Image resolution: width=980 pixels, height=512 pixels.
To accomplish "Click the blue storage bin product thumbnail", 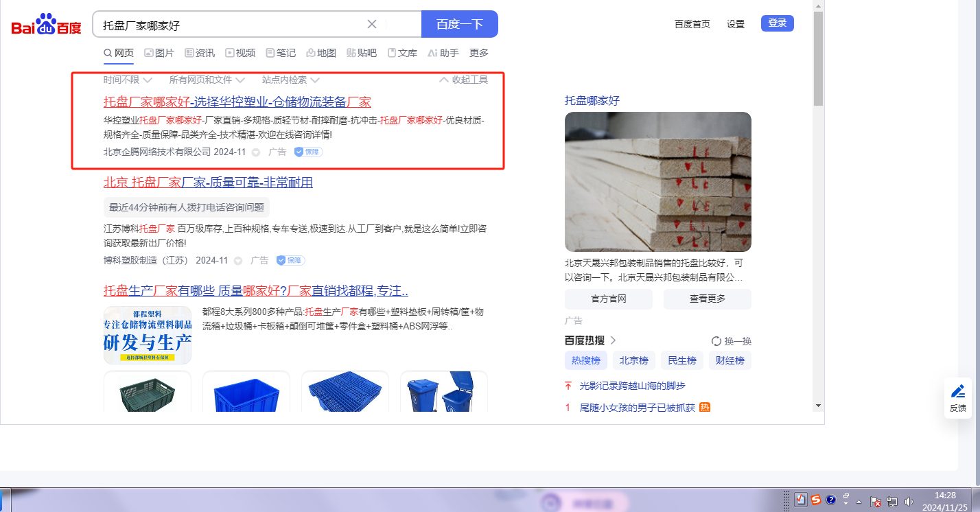I will tap(246, 391).
